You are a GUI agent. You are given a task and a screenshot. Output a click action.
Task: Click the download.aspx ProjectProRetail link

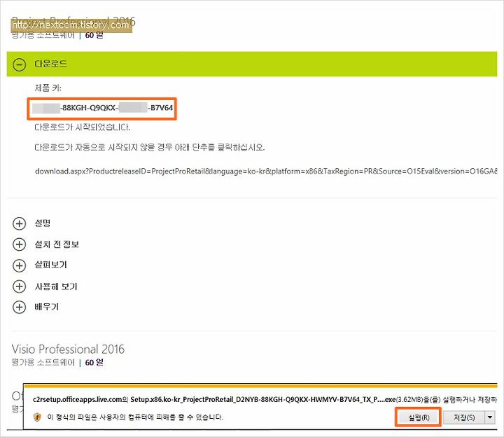266,171
